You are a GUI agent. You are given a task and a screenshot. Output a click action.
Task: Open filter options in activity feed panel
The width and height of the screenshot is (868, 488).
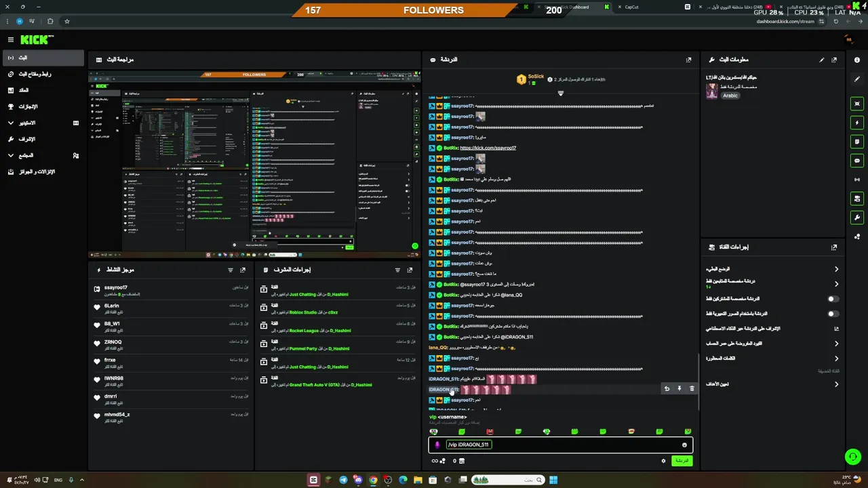pyautogui.click(x=231, y=270)
